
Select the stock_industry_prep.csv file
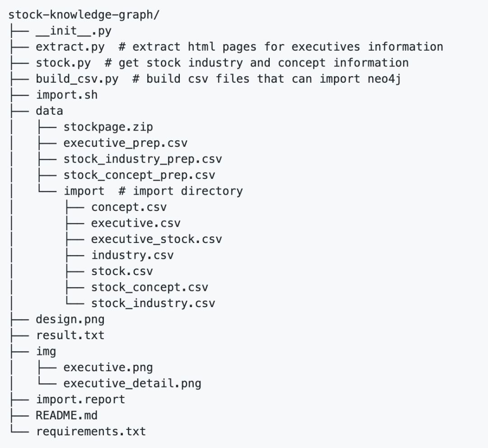[143, 159]
